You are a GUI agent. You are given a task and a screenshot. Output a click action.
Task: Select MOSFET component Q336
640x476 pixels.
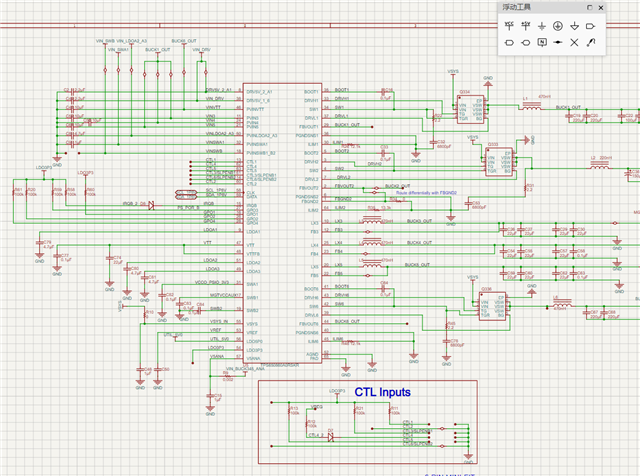point(492,306)
